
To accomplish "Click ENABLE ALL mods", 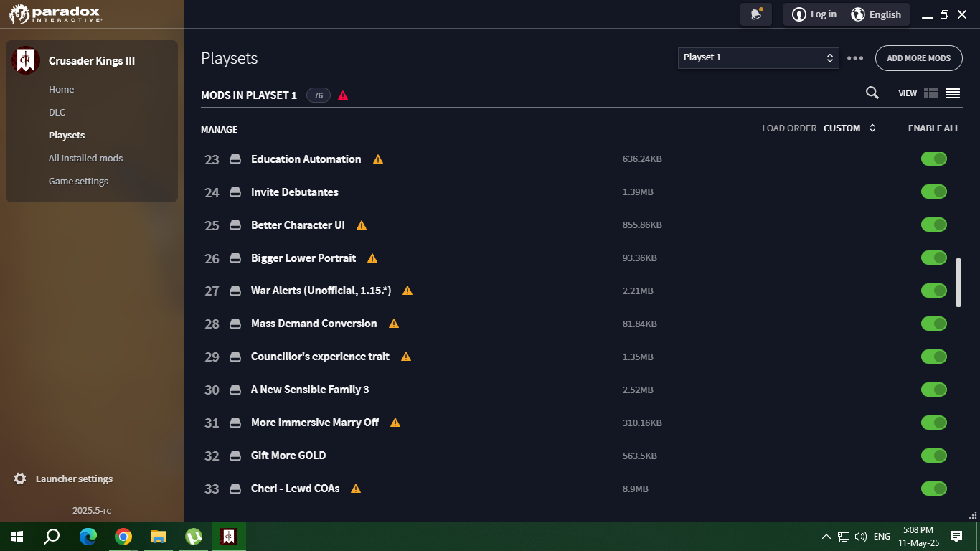I will click(933, 128).
